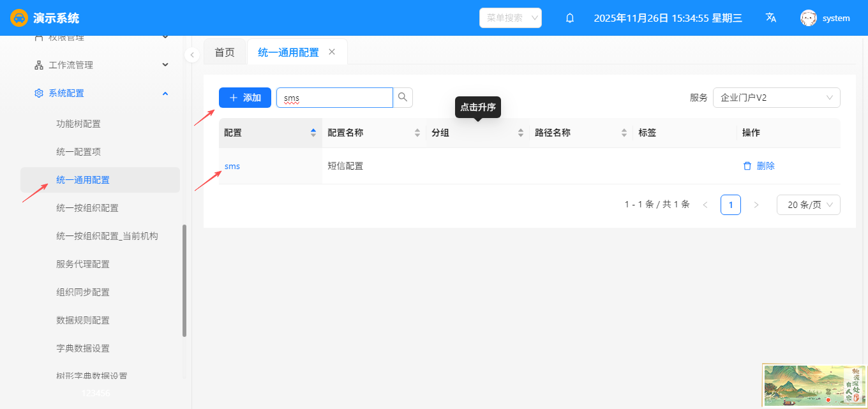
Task: Click the search magnifier button
Action: pyautogui.click(x=403, y=98)
